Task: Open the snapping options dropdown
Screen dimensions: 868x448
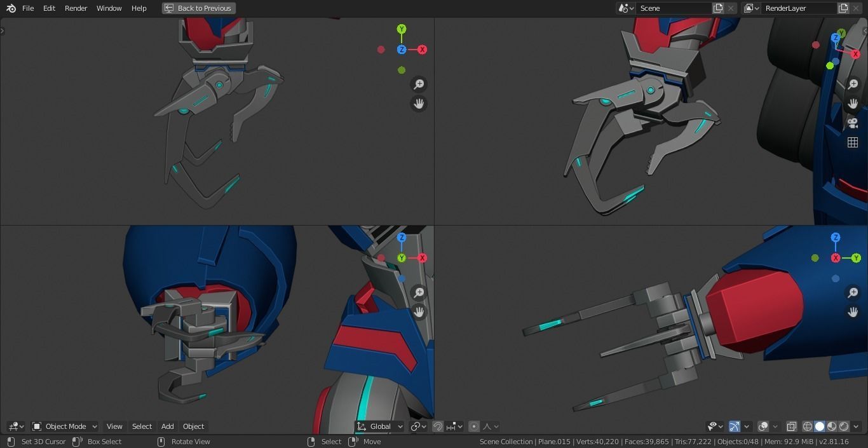Action: pos(454,426)
